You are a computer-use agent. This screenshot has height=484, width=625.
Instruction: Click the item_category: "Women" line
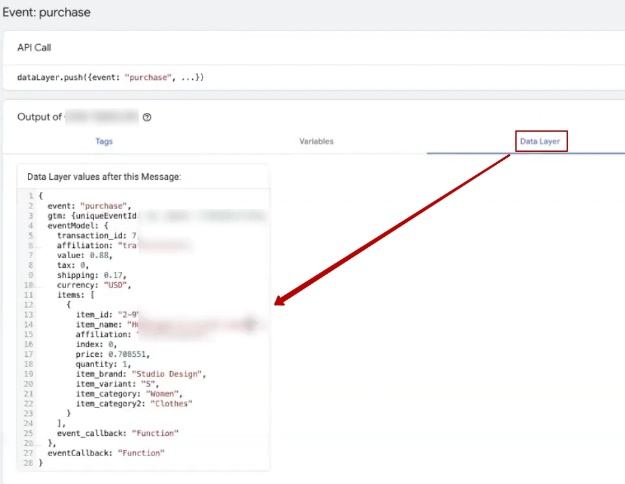coord(131,393)
